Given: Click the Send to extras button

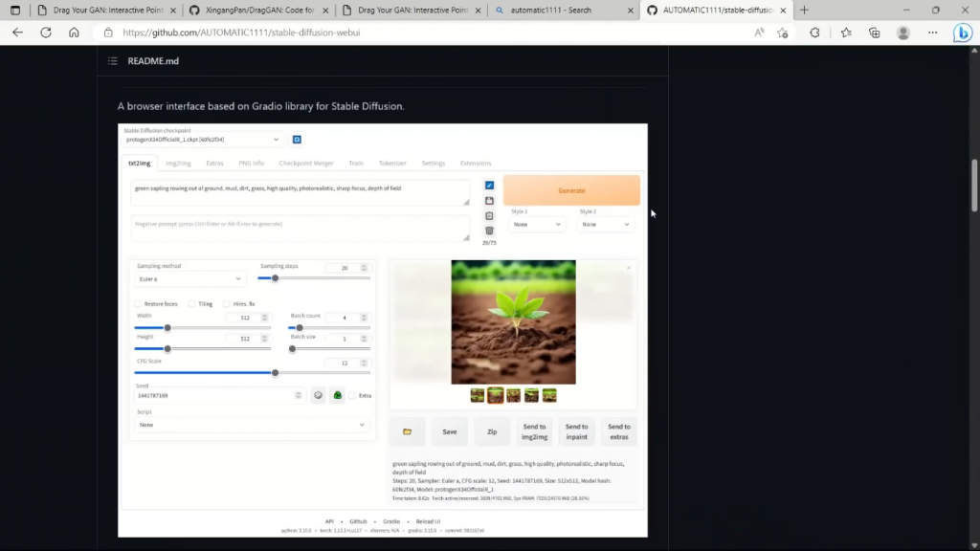Looking at the screenshot, I should coord(619,431).
